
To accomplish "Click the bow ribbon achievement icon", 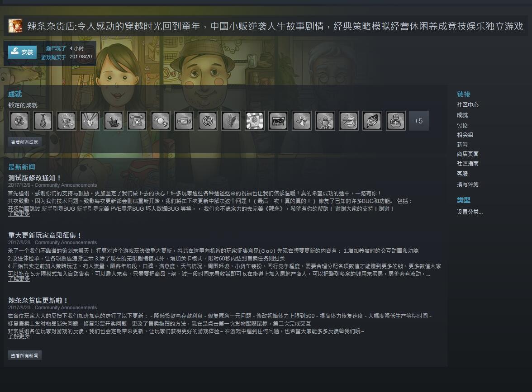I will click(302, 121).
